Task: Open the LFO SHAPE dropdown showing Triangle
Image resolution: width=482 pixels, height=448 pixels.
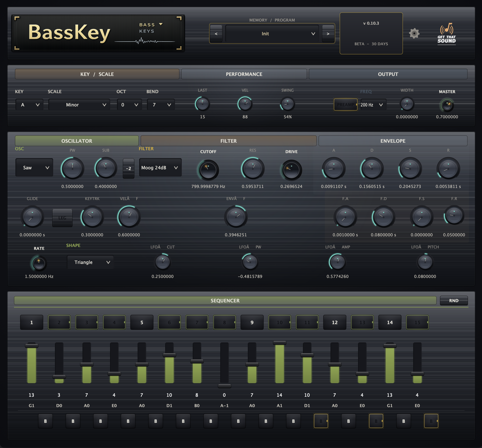Action: pos(90,262)
